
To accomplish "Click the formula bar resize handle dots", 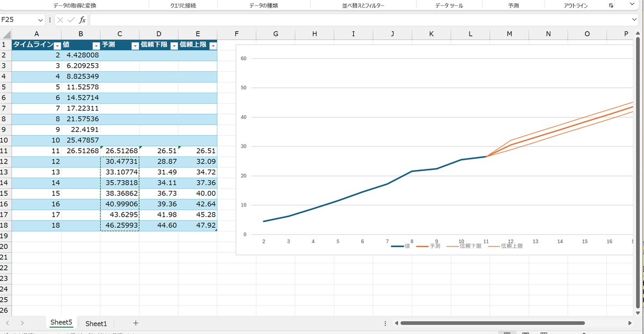I will point(50,20).
